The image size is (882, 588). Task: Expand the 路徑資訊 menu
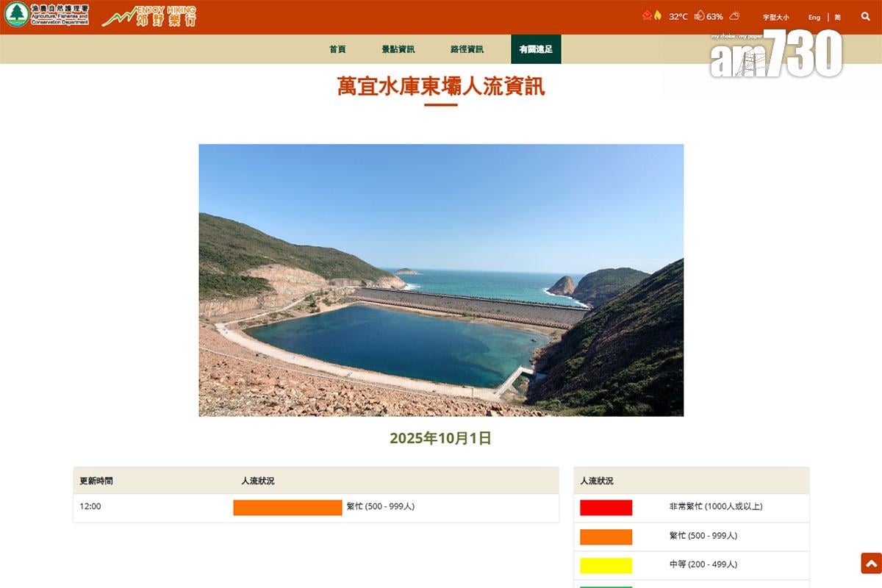[467, 49]
